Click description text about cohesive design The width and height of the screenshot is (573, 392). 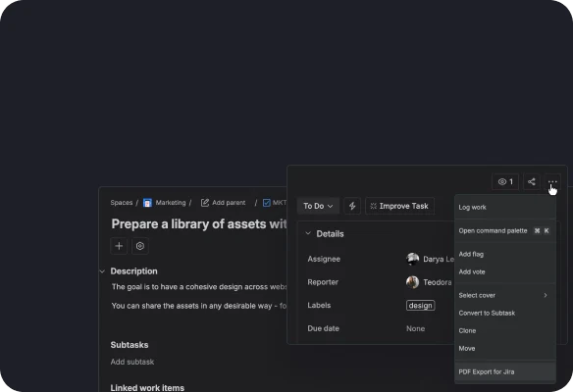tap(199, 287)
